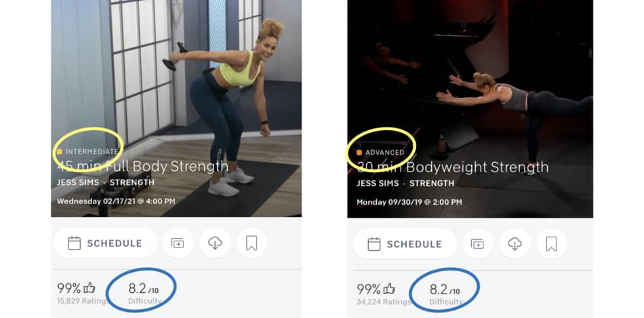
Task: Download the 30 min Bodyweight Strength class
Action: 515,244
